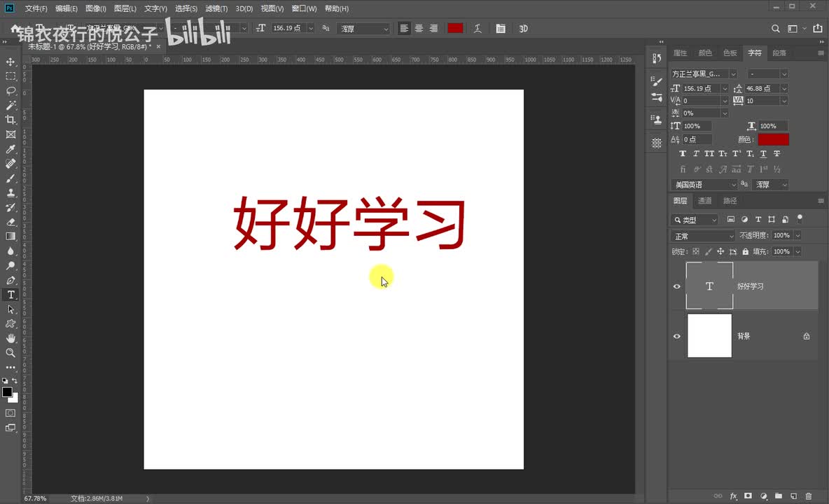Viewport: 829px width, 504px height.
Task: Select the Eraser tool
Action: pos(11,222)
